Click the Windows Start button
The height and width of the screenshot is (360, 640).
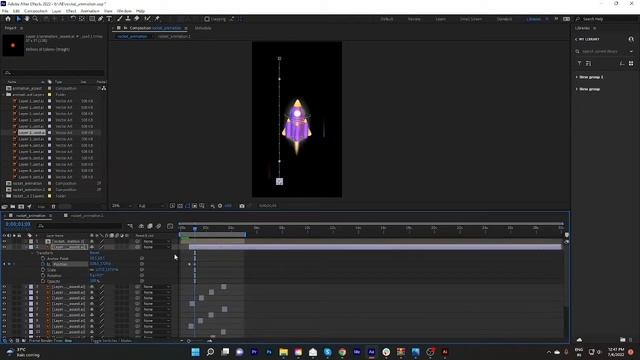(196, 352)
